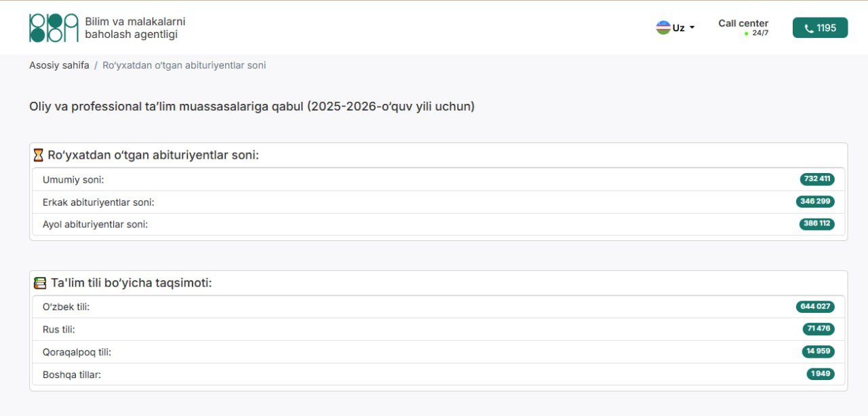The height and width of the screenshot is (416, 868).
Task: Click the current page breadcrumb Ro'yxatdan o'tgan abituriyentlar soni
Action: click(x=184, y=65)
